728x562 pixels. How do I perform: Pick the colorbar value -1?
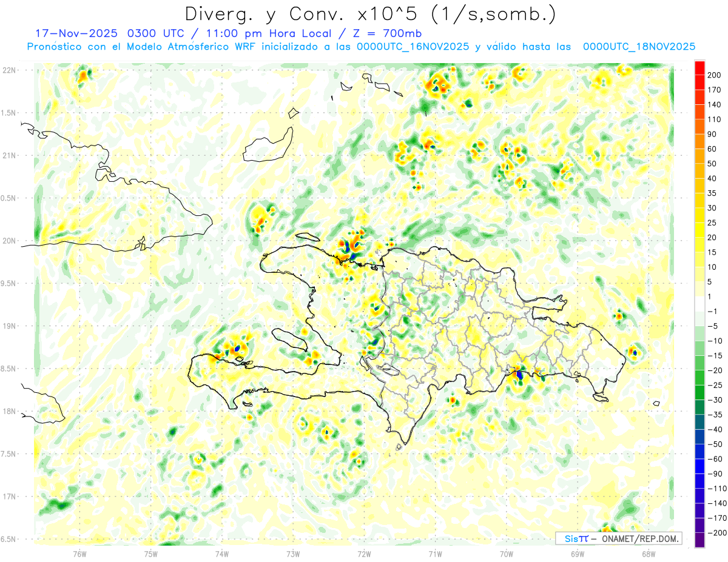click(x=712, y=311)
